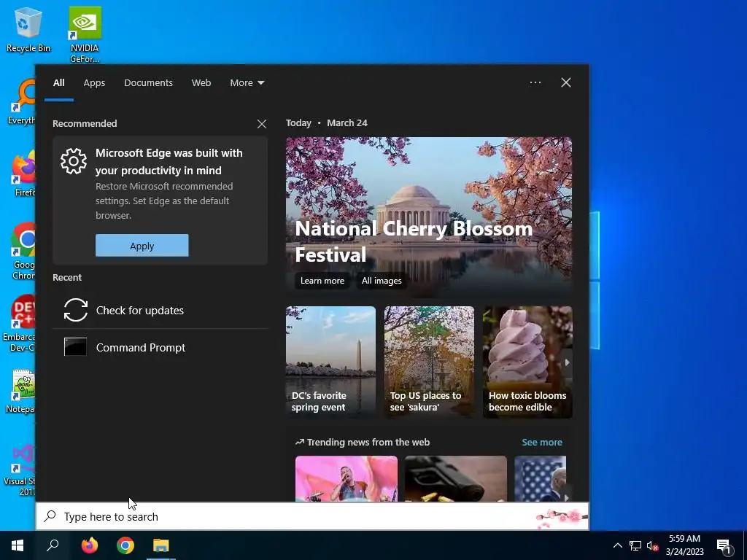Expand the More dropdown

(247, 83)
